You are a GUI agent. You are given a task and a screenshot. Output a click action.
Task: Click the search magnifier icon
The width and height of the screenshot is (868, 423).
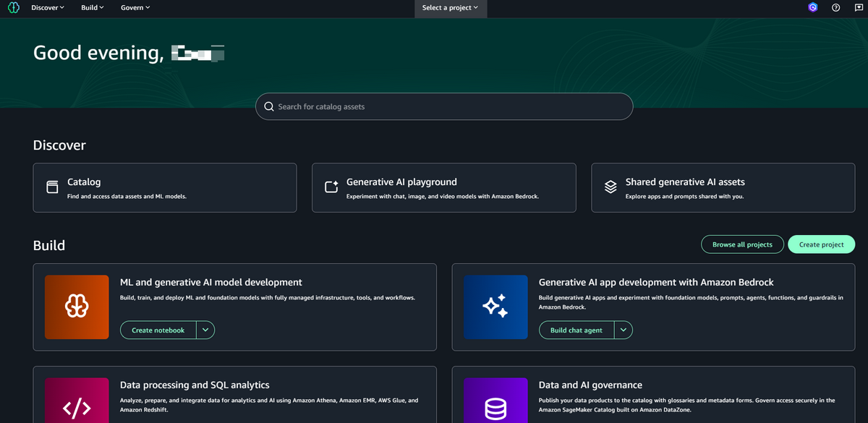click(x=268, y=106)
